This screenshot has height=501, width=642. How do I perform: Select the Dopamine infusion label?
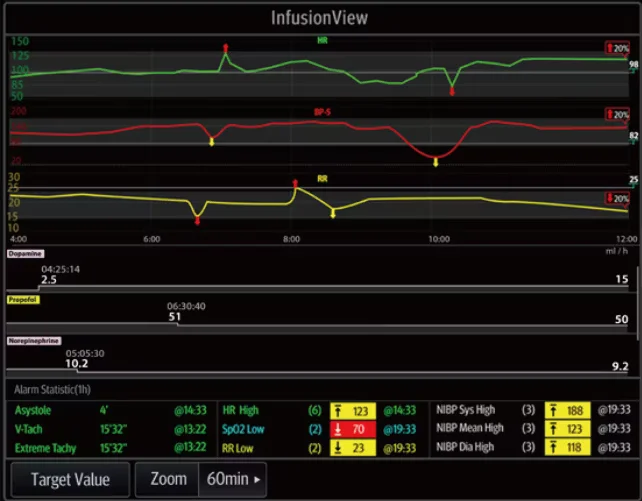point(25,254)
